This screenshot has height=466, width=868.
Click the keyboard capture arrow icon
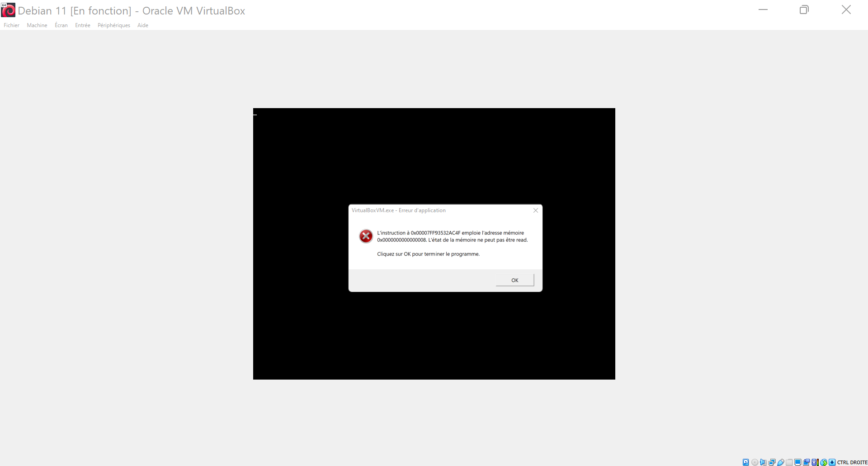832,462
